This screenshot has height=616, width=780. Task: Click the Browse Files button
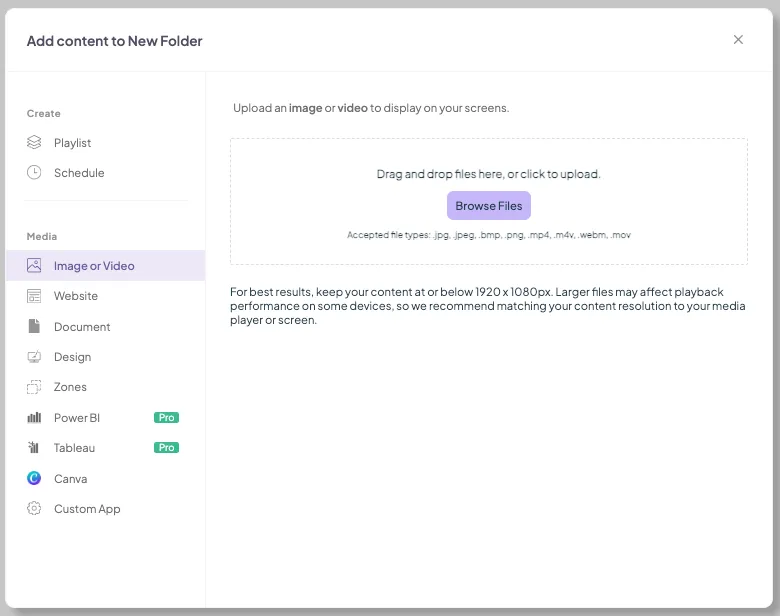(488, 205)
